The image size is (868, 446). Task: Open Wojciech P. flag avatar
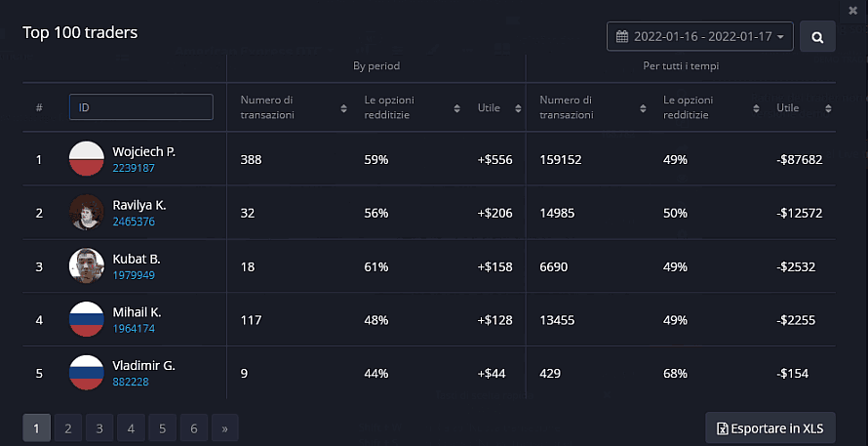click(x=87, y=159)
